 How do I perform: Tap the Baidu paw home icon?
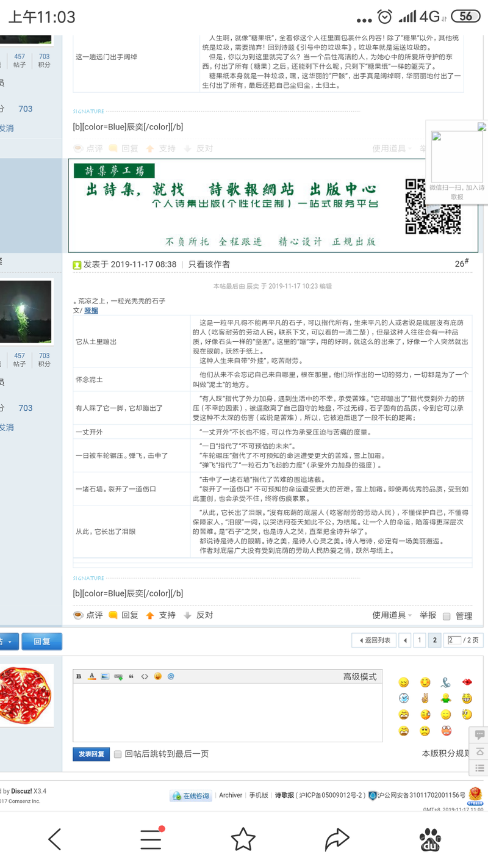431,839
